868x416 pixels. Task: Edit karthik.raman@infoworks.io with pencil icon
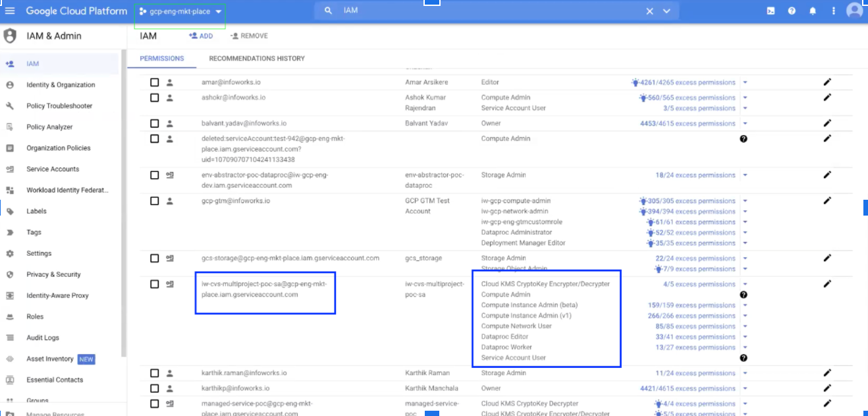(x=827, y=372)
